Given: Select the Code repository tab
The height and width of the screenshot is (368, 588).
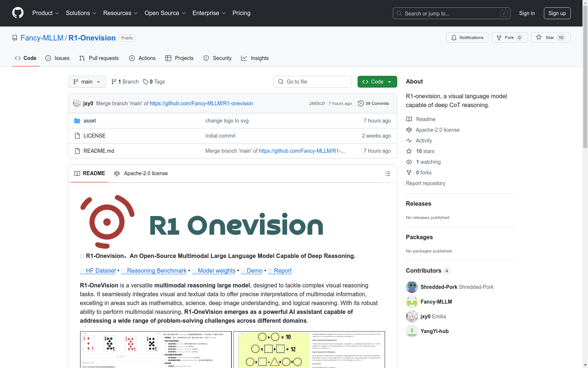Looking at the screenshot, I should click(x=26, y=58).
